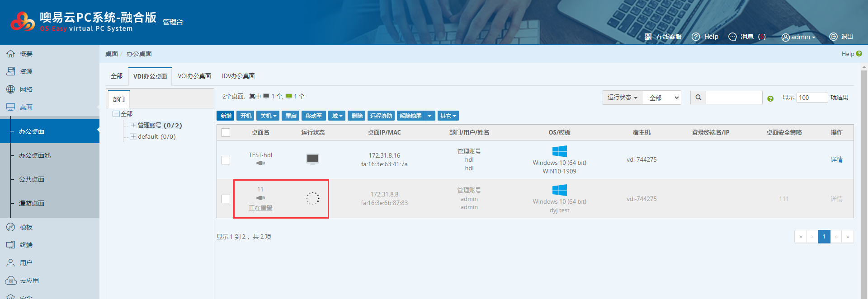The image size is (868, 299).
Task: Switch to the VOI办公桌面 tab
Action: (x=194, y=76)
